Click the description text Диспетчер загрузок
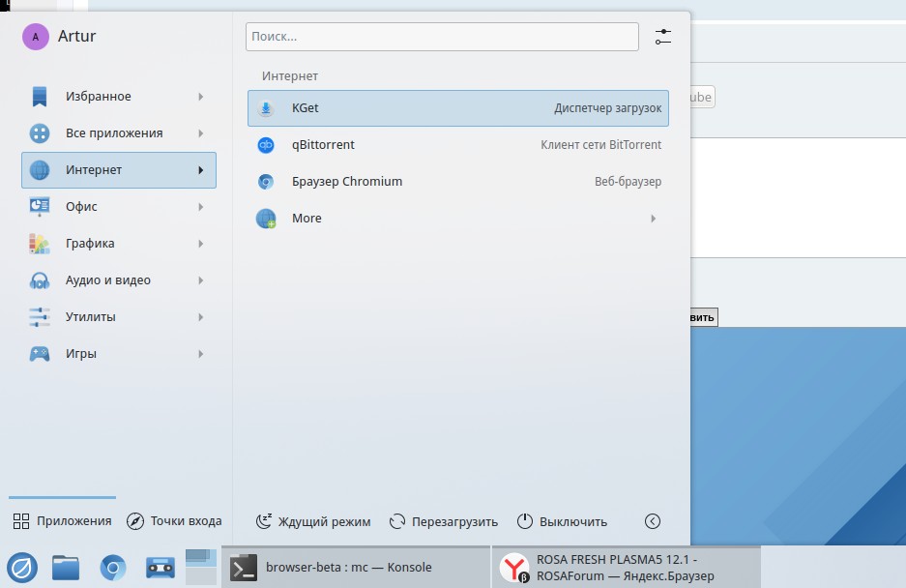The height and width of the screenshot is (588, 906). coord(608,108)
